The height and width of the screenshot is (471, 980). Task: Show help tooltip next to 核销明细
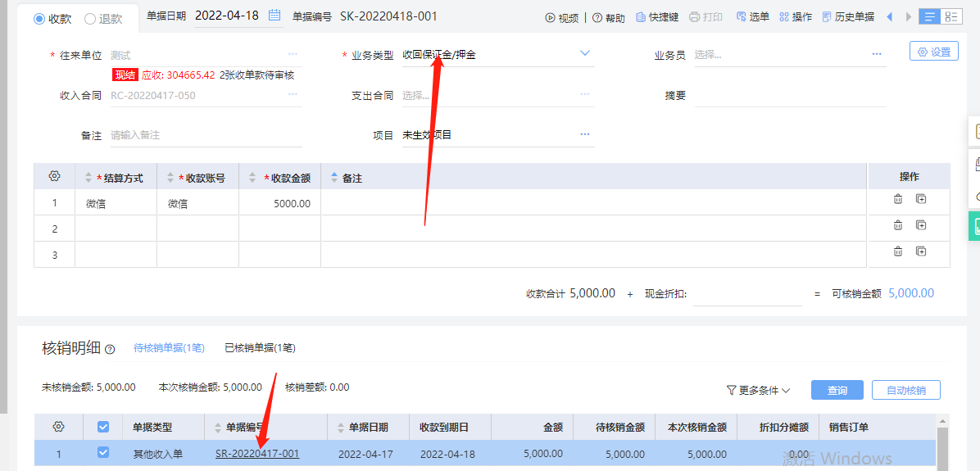(111, 350)
